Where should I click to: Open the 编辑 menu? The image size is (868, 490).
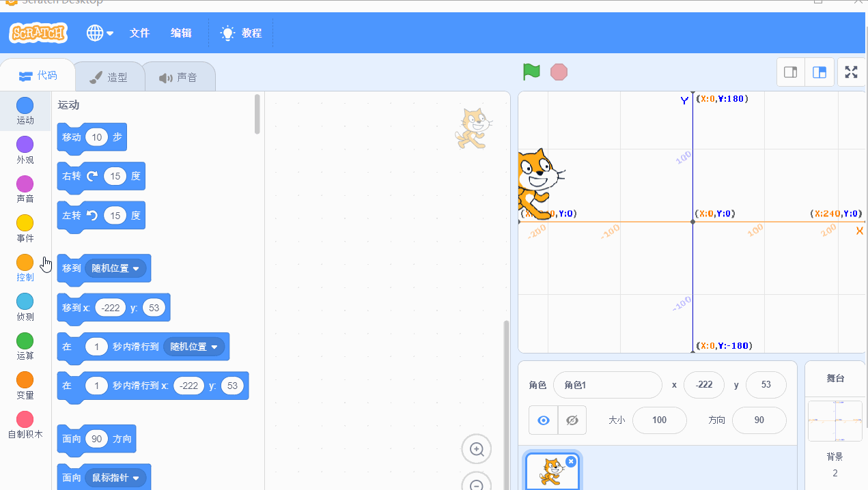coord(181,33)
